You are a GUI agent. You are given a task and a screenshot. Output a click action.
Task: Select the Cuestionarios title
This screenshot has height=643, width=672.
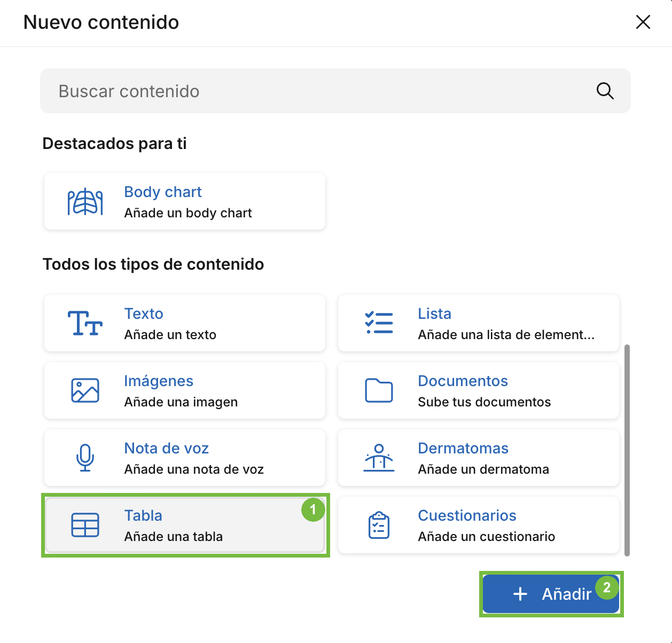click(x=467, y=515)
